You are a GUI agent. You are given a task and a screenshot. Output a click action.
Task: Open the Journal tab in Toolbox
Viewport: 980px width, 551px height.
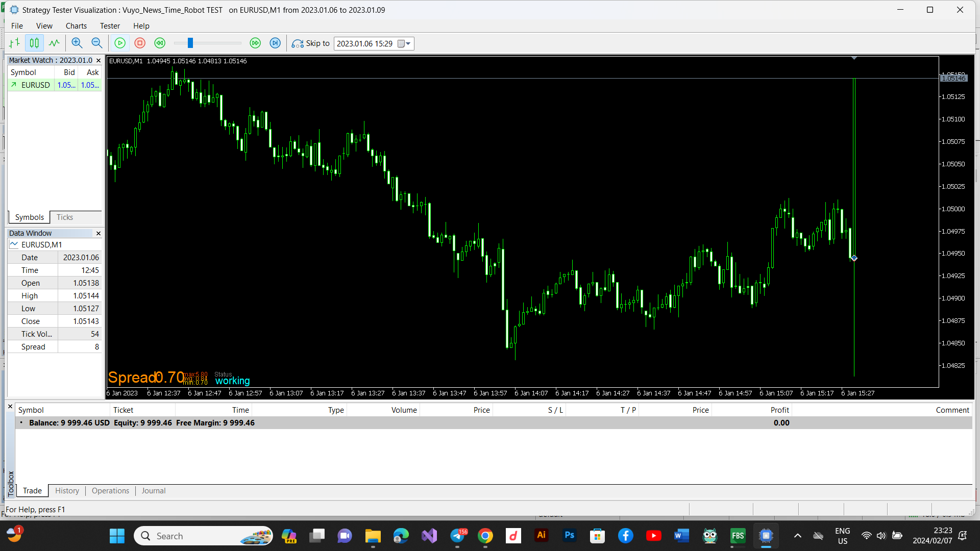(x=154, y=491)
